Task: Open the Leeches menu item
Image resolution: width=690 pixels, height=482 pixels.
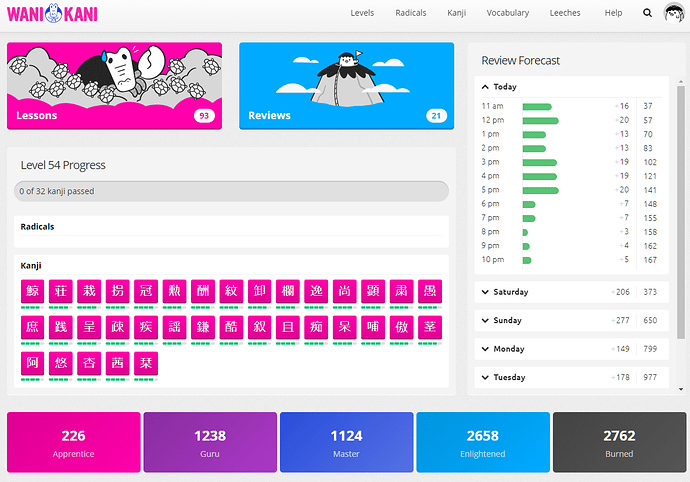Action: [x=565, y=13]
